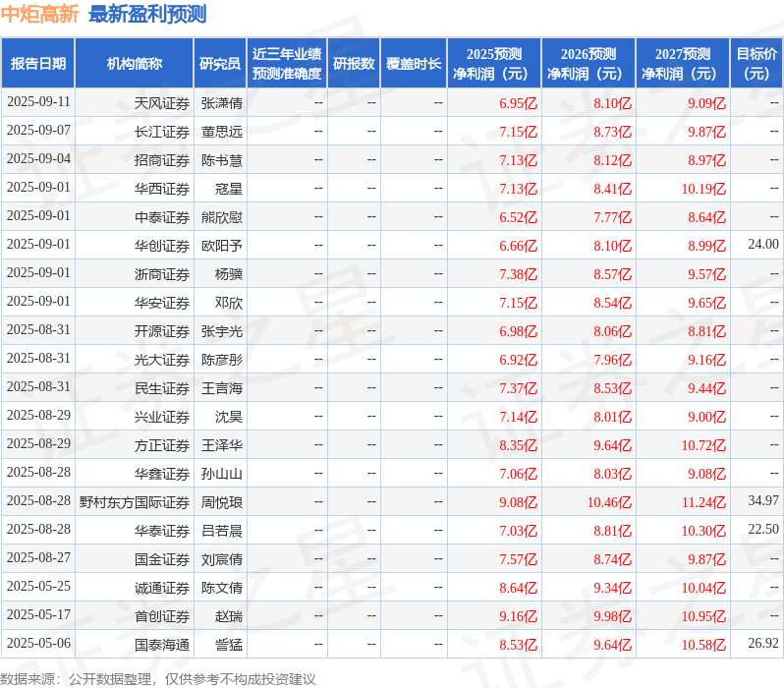Click target price 34.97
Image resolution: width=784 pixels, height=688 pixels.
coord(763,501)
